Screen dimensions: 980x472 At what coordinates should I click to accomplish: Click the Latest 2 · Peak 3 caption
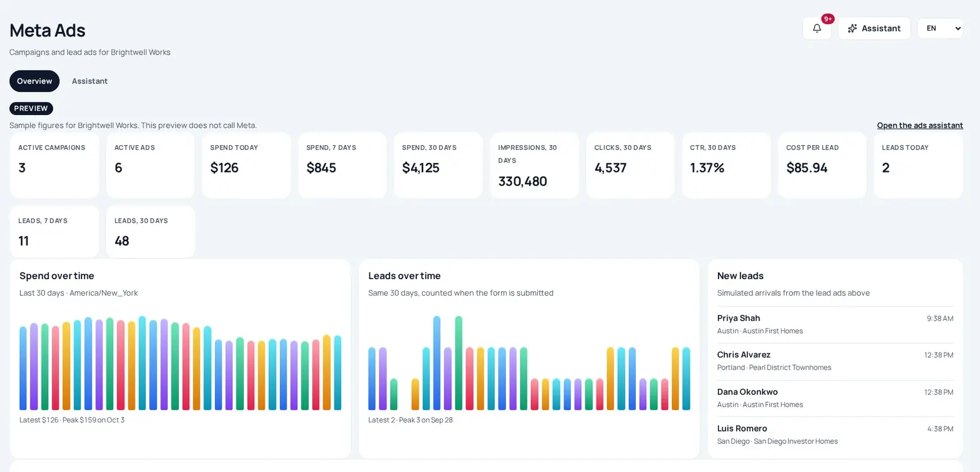[x=410, y=420]
